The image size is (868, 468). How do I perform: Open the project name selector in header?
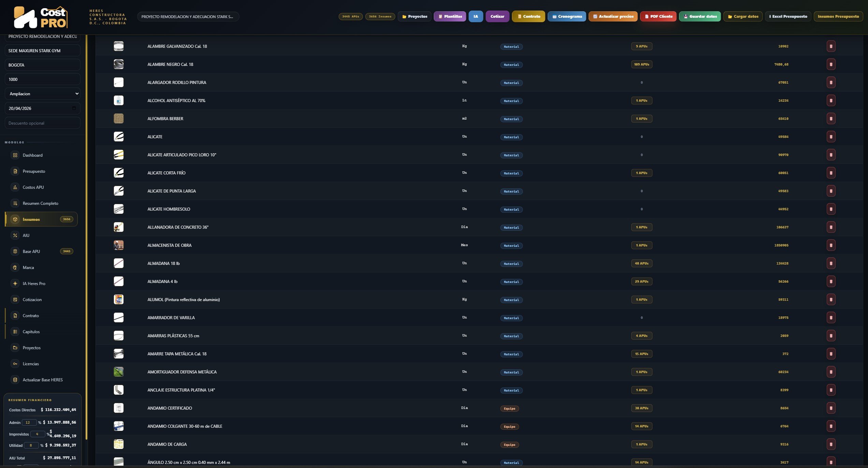coord(188,16)
